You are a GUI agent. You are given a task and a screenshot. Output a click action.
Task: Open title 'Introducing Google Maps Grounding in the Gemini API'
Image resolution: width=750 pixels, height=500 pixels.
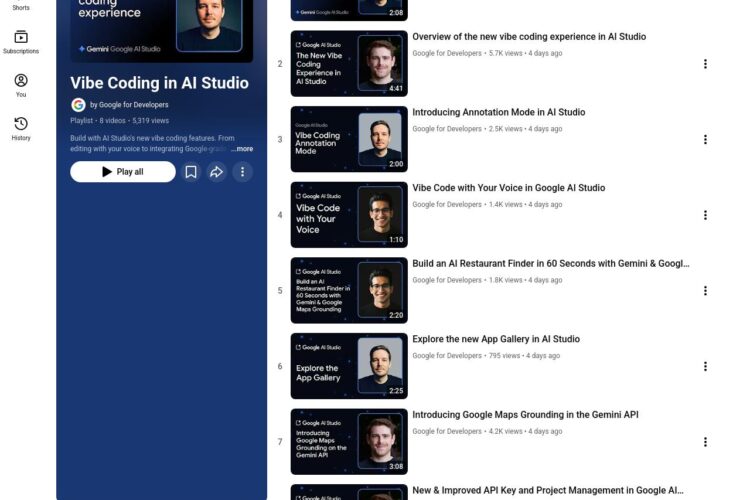click(x=525, y=415)
